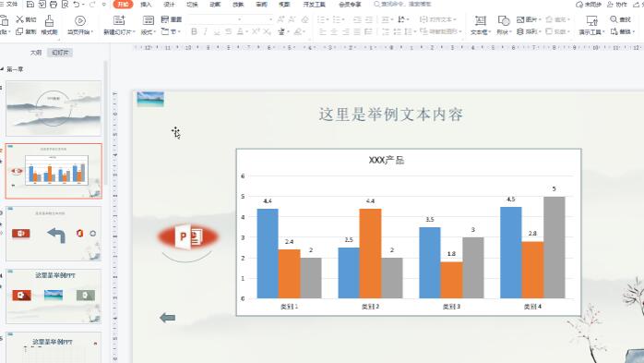Click the Find magnifier icon
The width and height of the screenshot is (644, 363).
click(614, 19)
